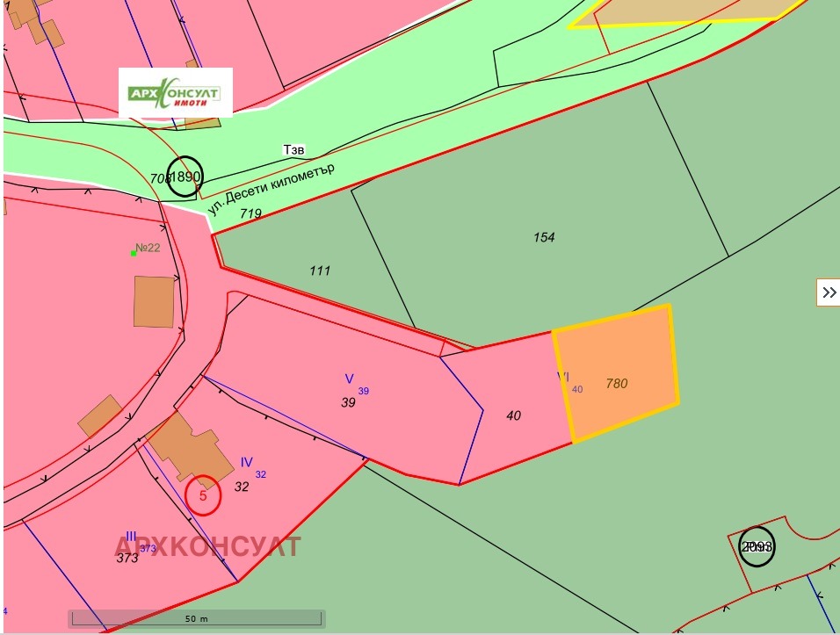Click the АРХКОНСУЛТ ИМОТИ logo
Viewport: 840px width, 635px height.
(176, 93)
